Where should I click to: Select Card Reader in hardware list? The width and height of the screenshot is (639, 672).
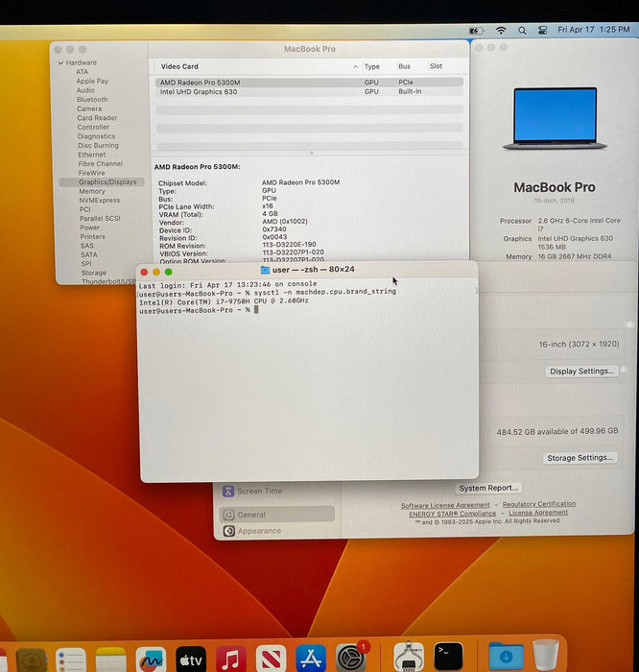point(97,118)
